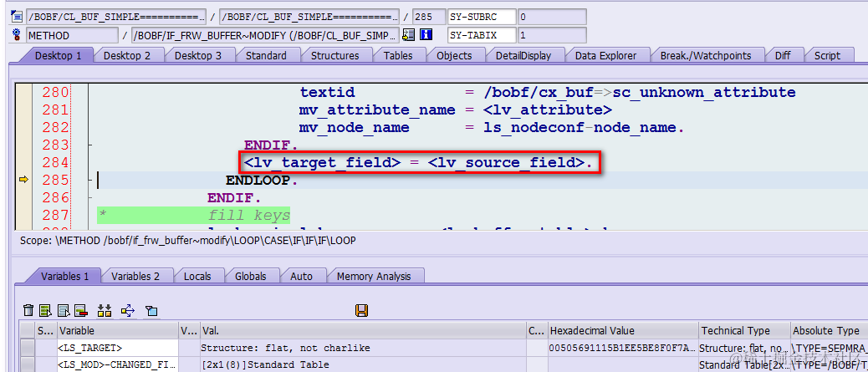Click the mv_attribute_name assignment on line 281
Image resolution: width=868 pixels, height=372 pixels.
pyautogui.click(x=456, y=110)
